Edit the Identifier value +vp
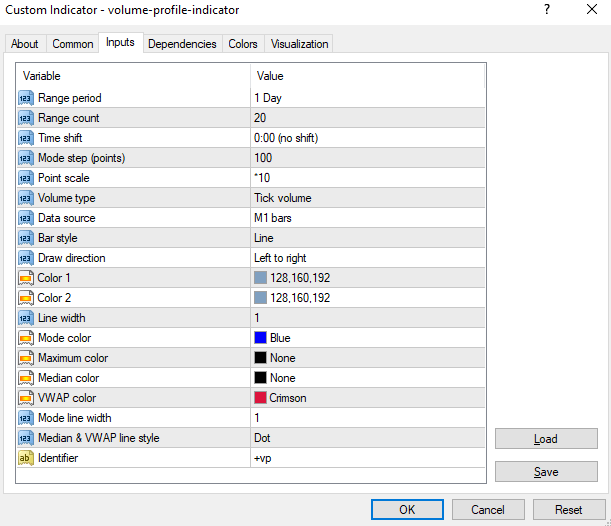 coord(368,458)
